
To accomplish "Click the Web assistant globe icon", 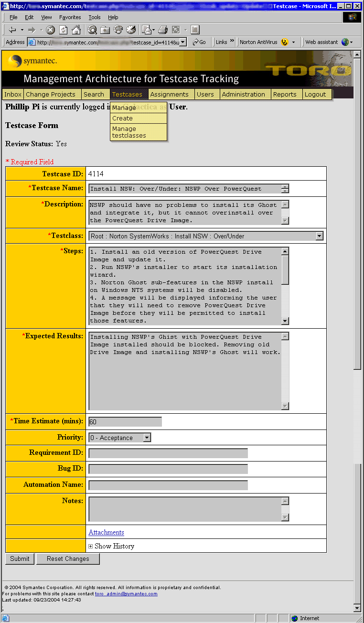I will click(x=345, y=42).
